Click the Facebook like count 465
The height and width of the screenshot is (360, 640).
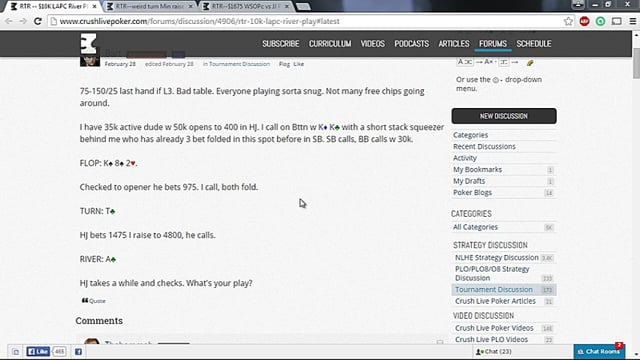coord(60,351)
